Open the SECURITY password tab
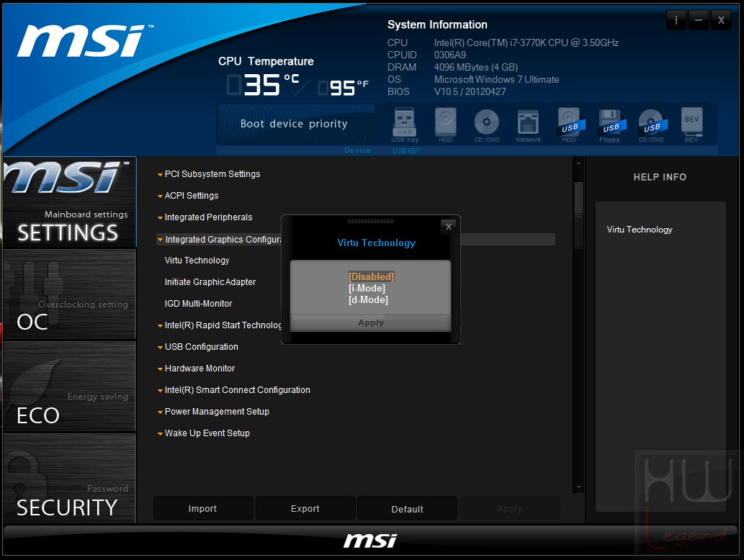744x560 pixels. coord(70,478)
